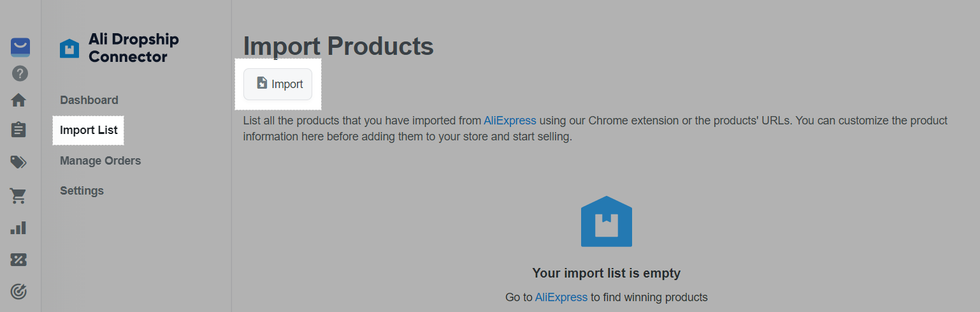Click the shopping cart icon in sidebar

tap(19, 196)
